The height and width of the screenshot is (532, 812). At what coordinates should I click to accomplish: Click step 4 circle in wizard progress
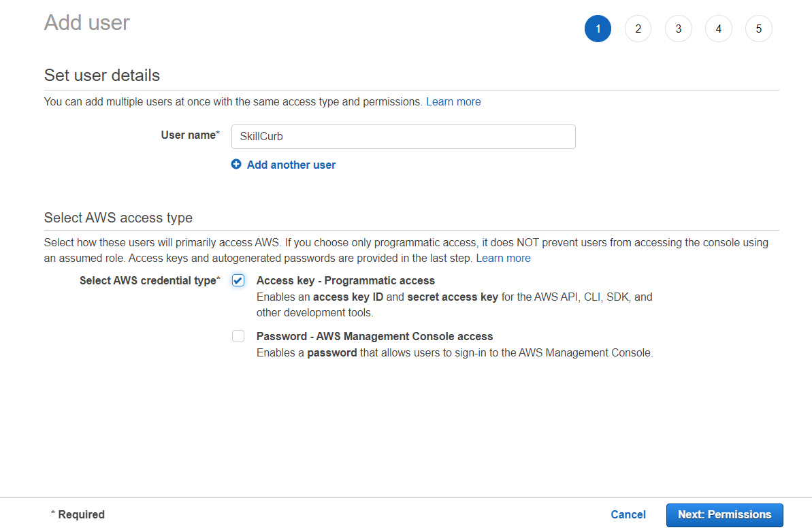coord(719,29)
